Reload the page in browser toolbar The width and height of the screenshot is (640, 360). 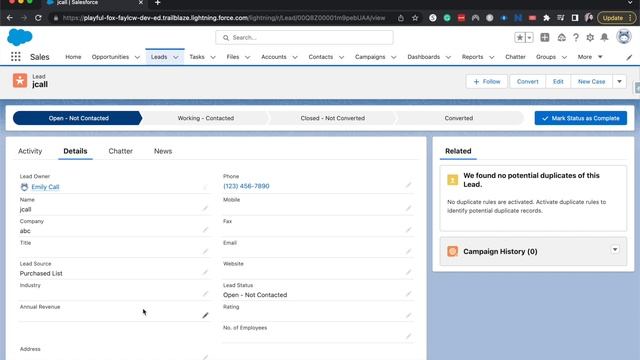pyautogui.click(x=38, y=18)
